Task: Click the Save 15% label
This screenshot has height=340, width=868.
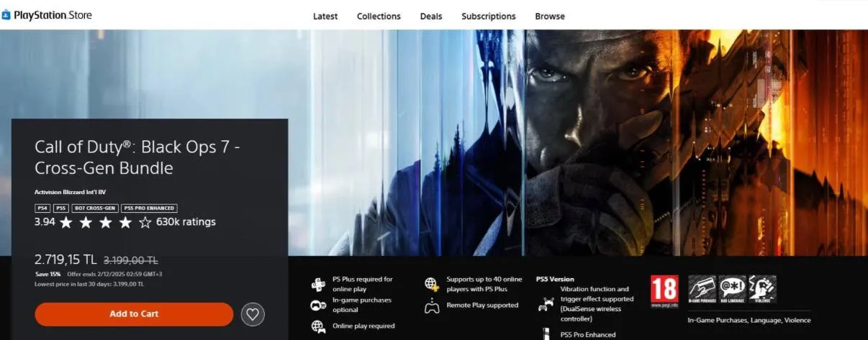Action: coord(48,275)
